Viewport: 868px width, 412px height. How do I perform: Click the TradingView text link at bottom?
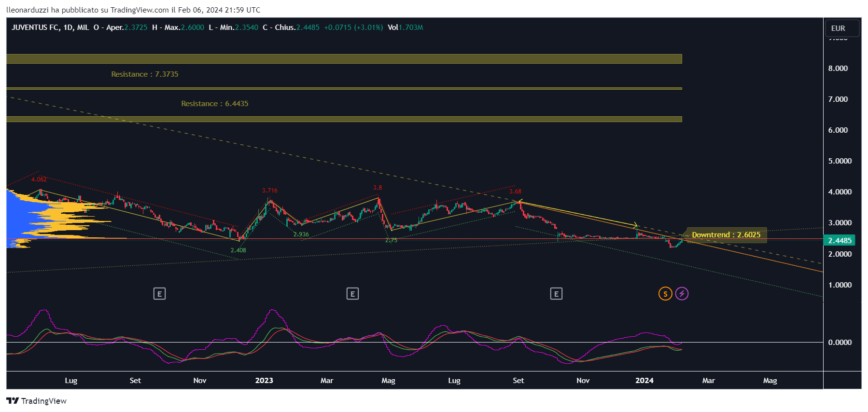44,401
